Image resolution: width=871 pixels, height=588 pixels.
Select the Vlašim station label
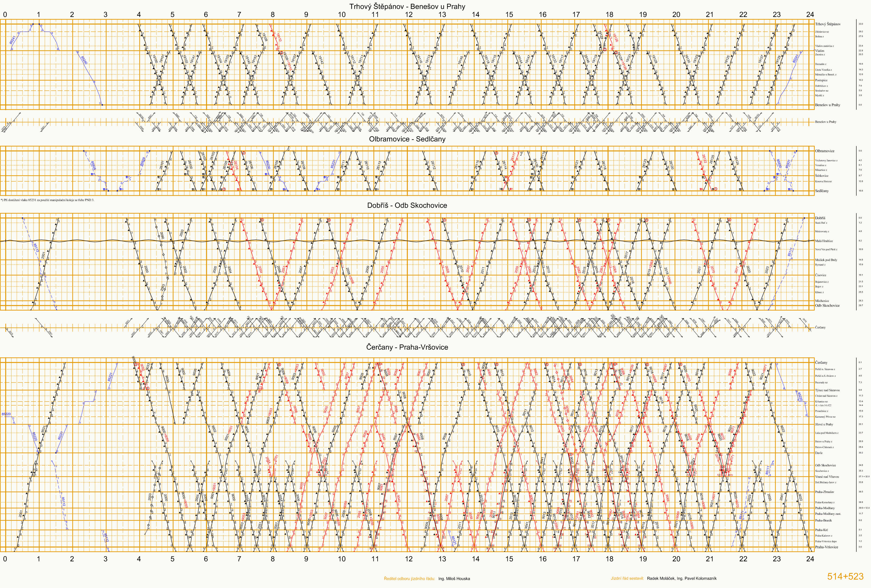pos(820,51)
